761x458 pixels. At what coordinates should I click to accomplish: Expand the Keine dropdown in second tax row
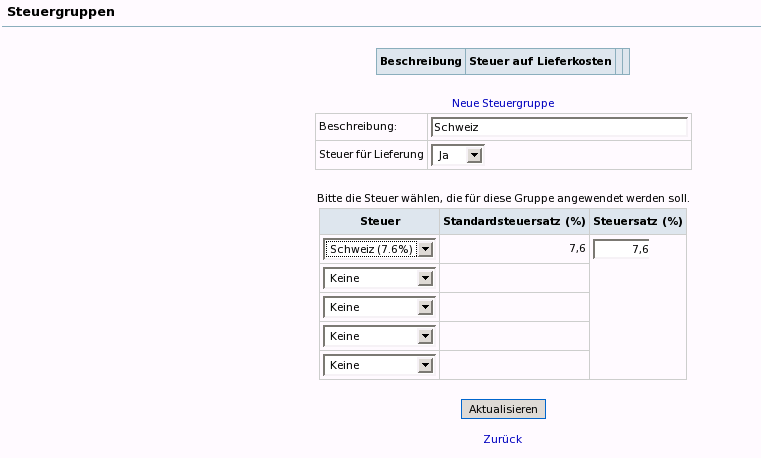[x=379, y=278]
